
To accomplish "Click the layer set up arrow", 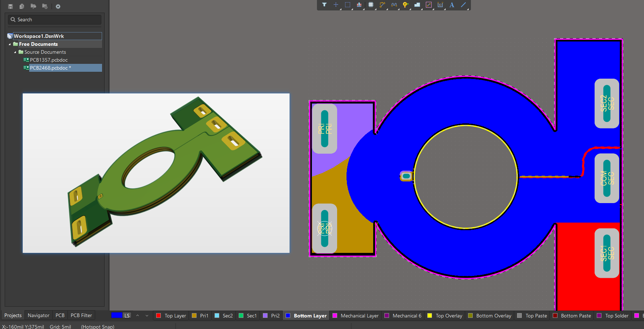I will 137,316.
